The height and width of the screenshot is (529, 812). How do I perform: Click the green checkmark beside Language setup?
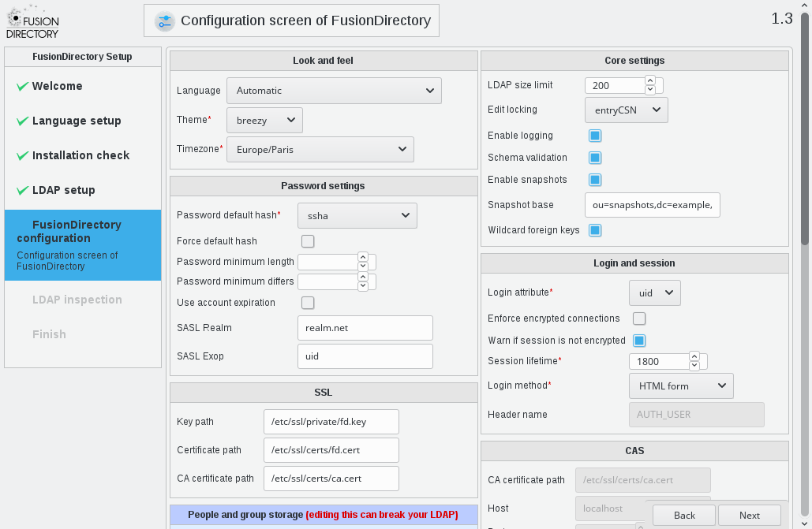point(22,121)
